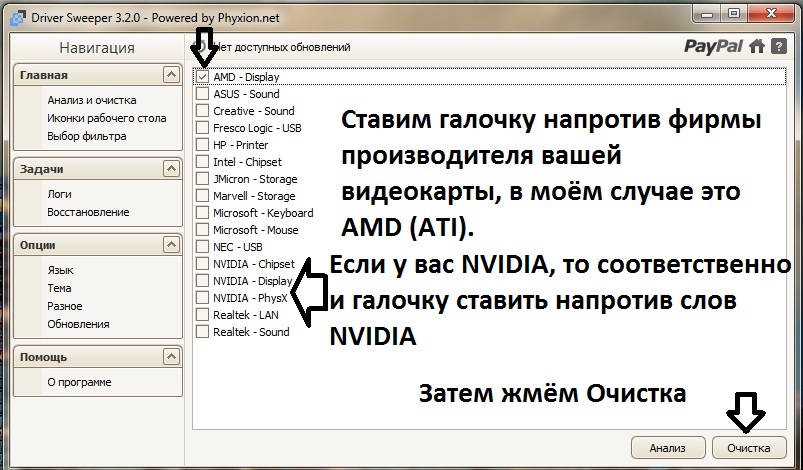Click the Задачи section header text

41,169
